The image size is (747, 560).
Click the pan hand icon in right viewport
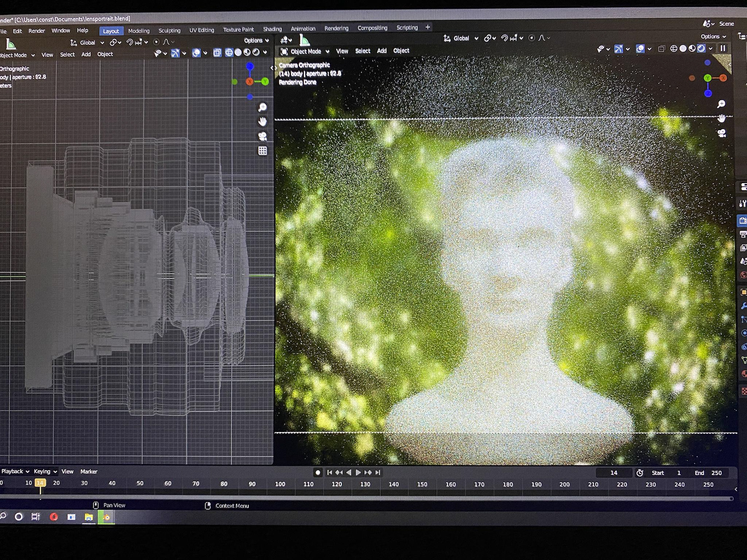(721, 118)
